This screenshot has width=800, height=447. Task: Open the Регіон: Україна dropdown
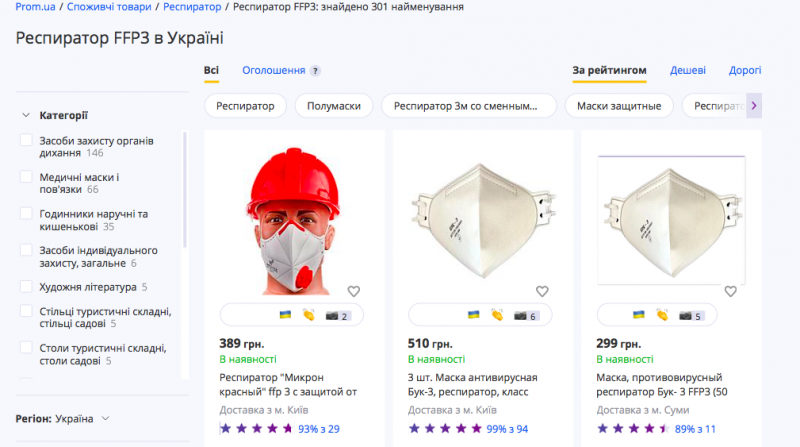pos(63,418)
